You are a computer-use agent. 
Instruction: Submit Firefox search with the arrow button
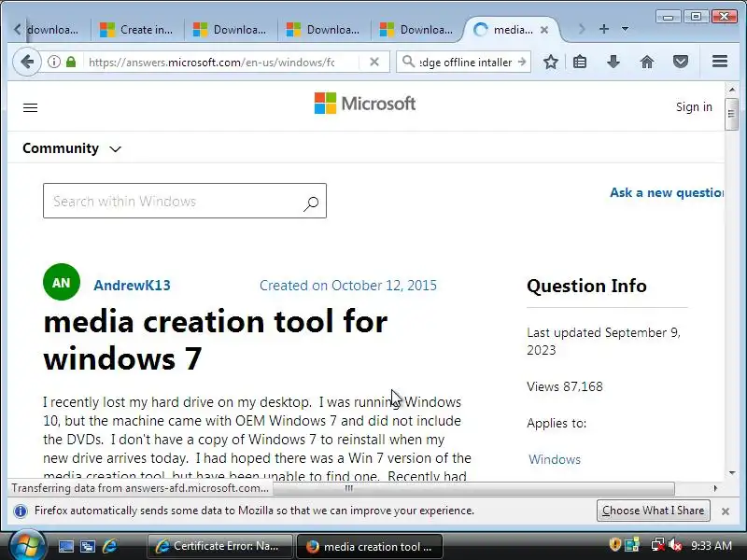click(522, 62)
